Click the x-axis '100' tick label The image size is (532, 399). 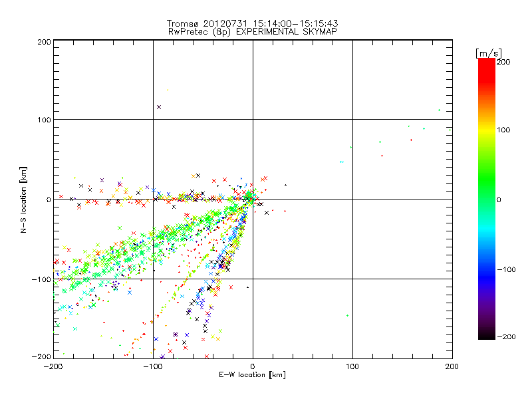click(352, 366)
